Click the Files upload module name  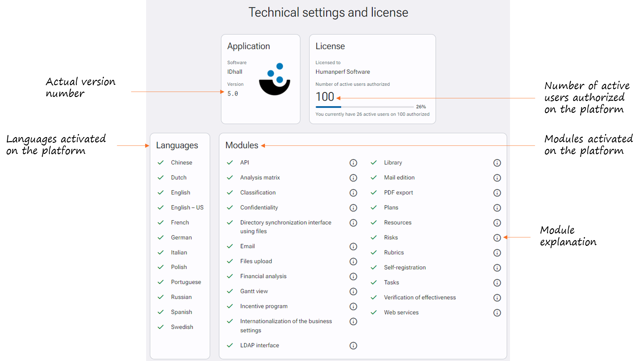pyautogui.click(x=256, y=261)
